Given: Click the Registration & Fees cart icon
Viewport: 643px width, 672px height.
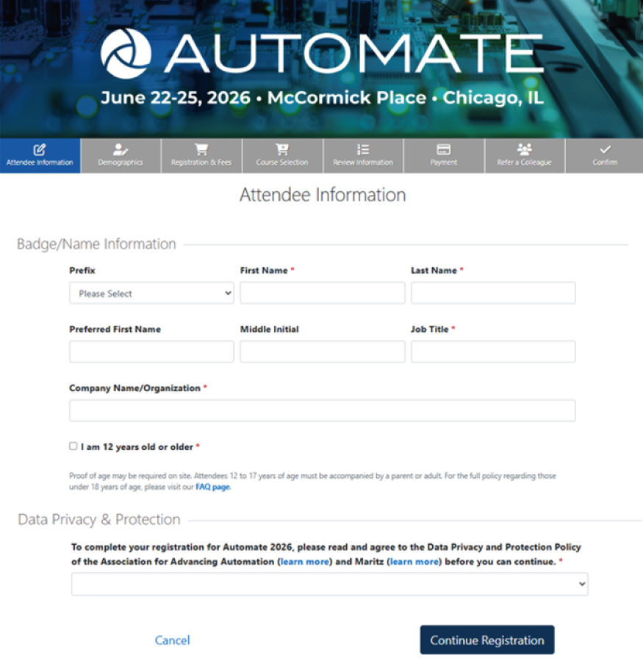Looking at the screenshot, I should coord(201,149).
